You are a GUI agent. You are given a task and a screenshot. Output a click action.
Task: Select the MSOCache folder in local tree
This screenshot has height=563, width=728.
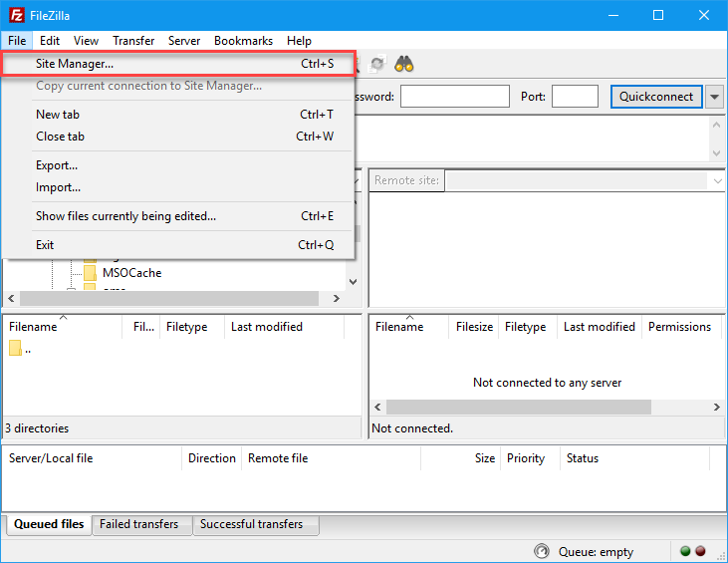pos(130,272)
